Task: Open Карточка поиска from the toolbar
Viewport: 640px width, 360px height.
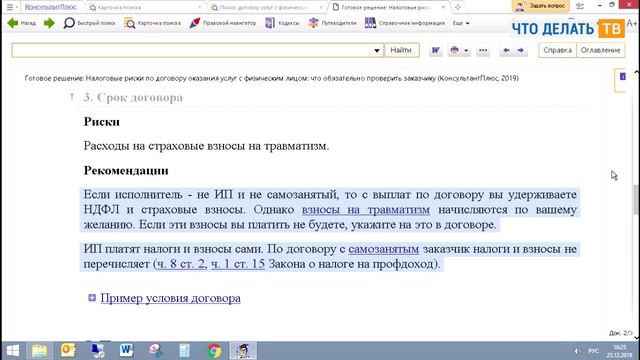Action: [152, 23]
